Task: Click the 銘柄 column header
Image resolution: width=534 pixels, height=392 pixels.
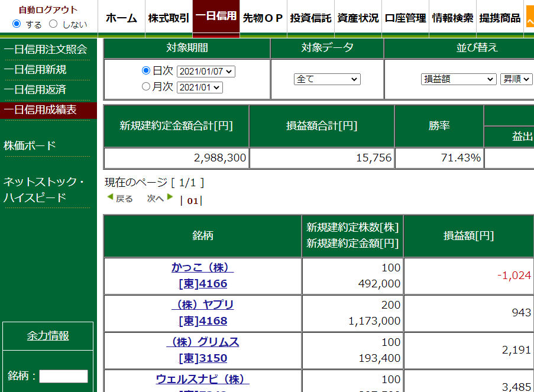Action: coord(203,236)
